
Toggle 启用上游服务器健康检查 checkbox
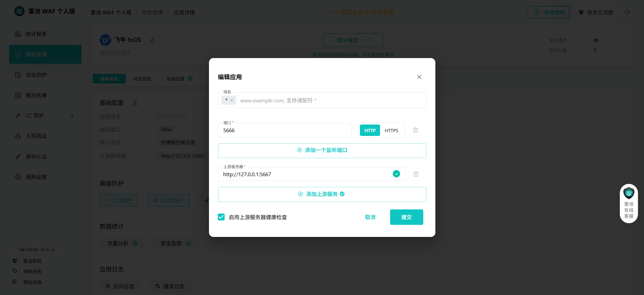coord(221,217)
